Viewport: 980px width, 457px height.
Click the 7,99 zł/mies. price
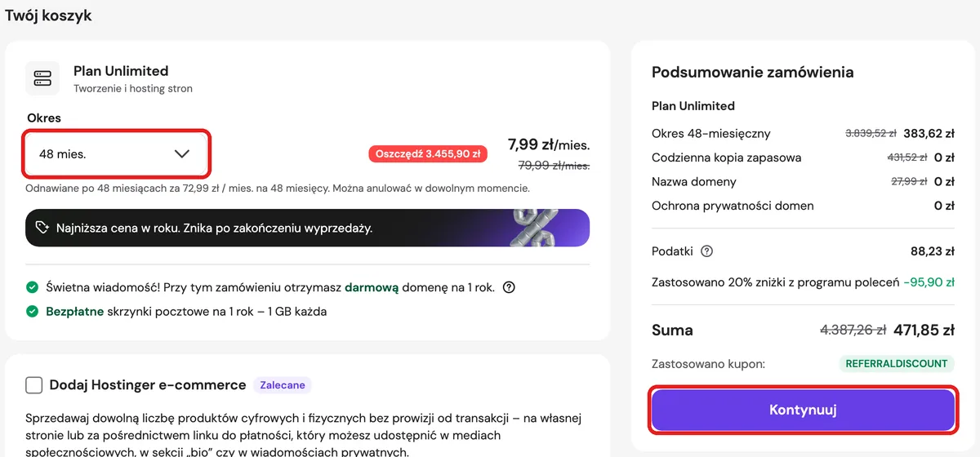549,145
